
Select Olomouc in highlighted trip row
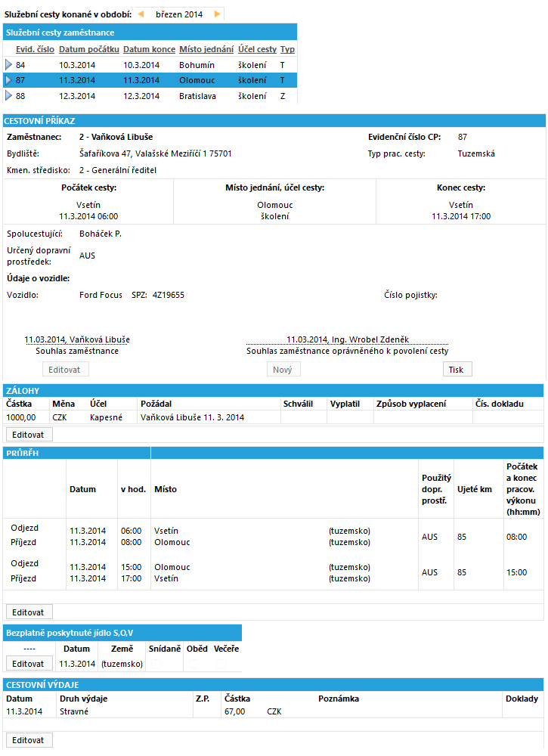[x=197, y=80]
